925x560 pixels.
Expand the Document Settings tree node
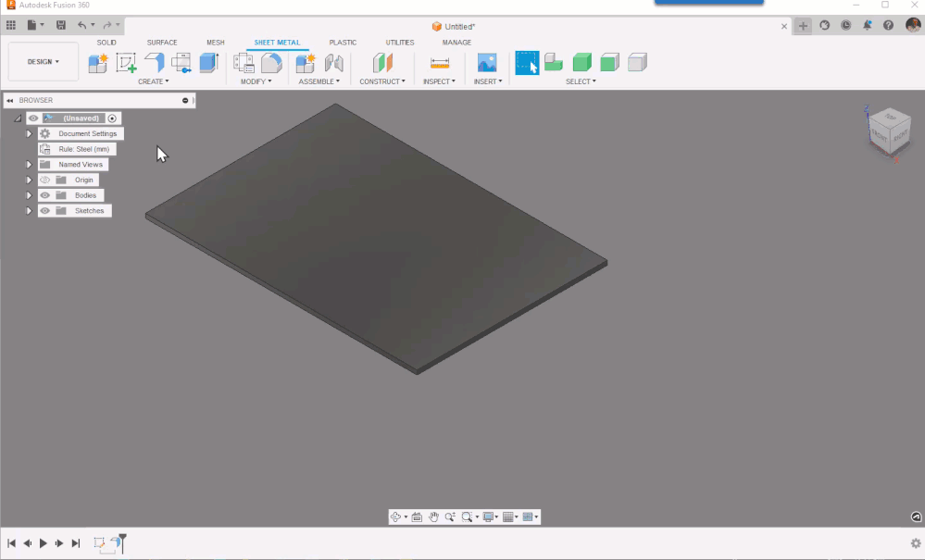tap(29, 134)
